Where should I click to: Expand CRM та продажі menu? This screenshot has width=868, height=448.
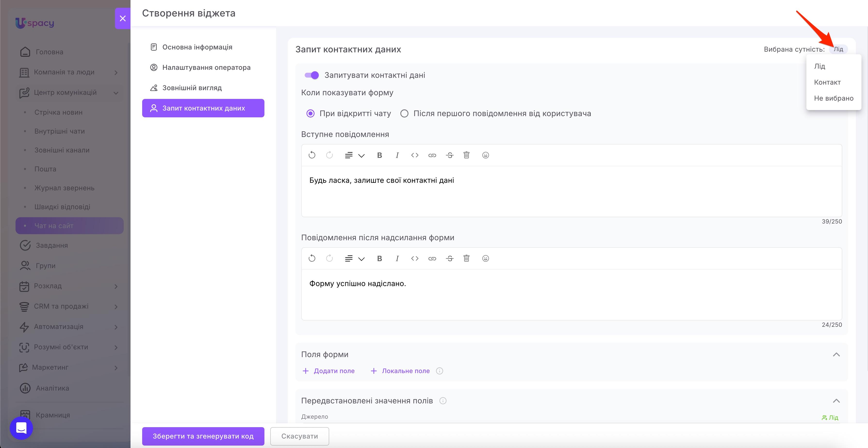tap(116, 307)
